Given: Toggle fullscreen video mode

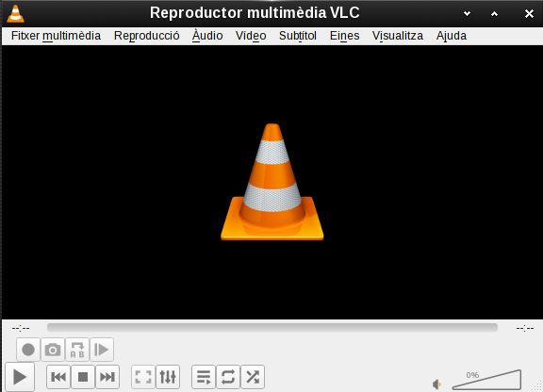Looking at the screenshot, I should [x=143, y=377].
